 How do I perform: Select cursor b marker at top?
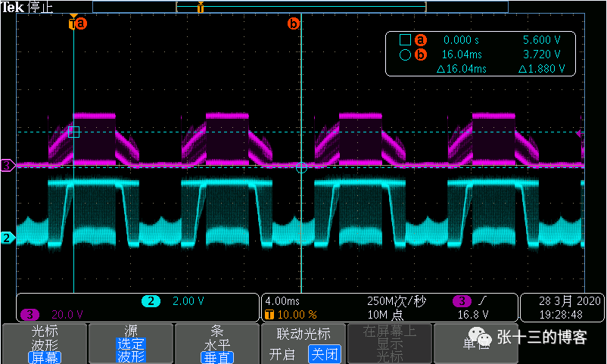coord(294,23)
